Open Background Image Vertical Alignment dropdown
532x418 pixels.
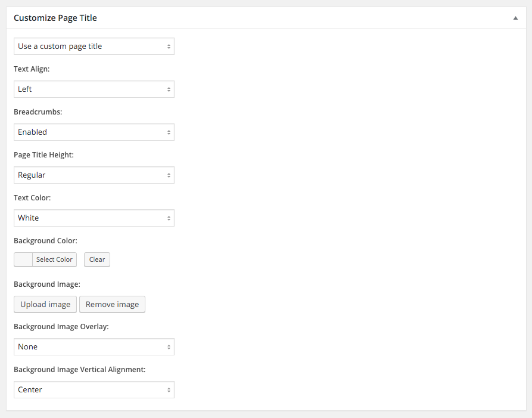(x=94, y=390)
